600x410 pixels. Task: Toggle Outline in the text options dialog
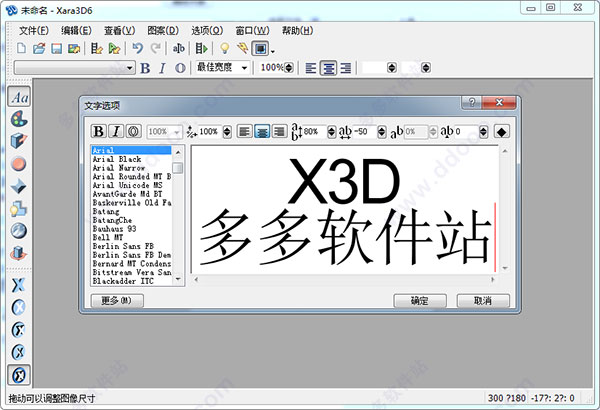(x=134, y=131)
